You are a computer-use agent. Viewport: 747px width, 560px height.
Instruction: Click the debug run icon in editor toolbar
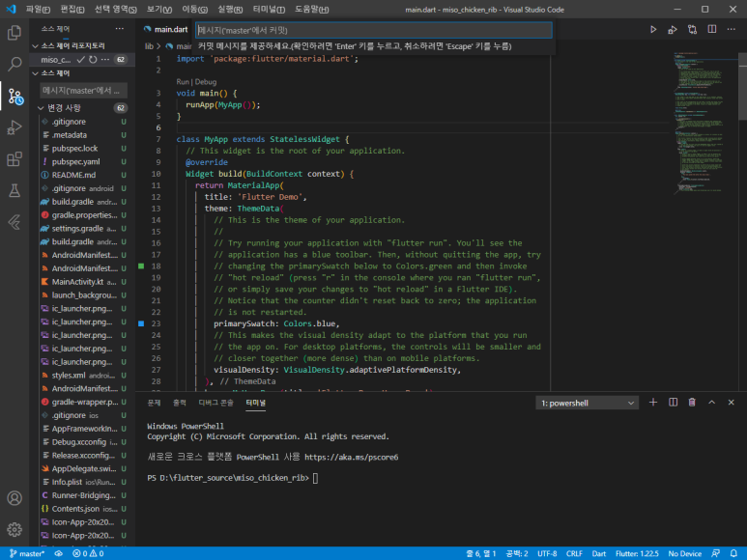pyautogui.click(x=673, y=30)
